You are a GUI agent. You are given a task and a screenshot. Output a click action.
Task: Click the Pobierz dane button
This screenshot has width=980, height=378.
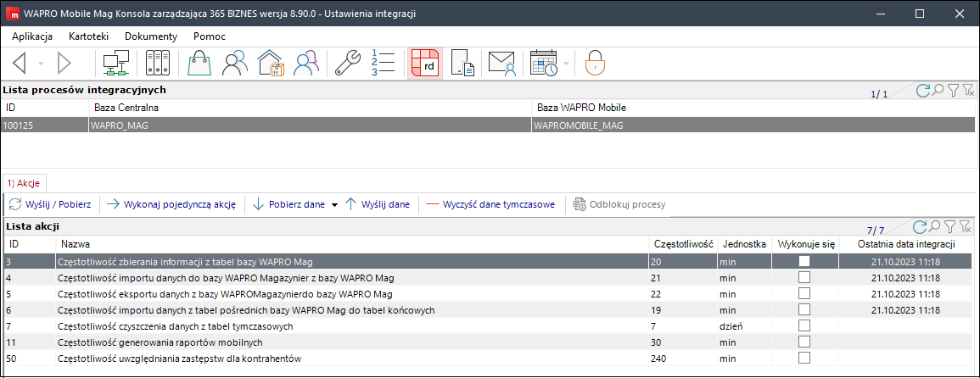(x=289, y=203)
